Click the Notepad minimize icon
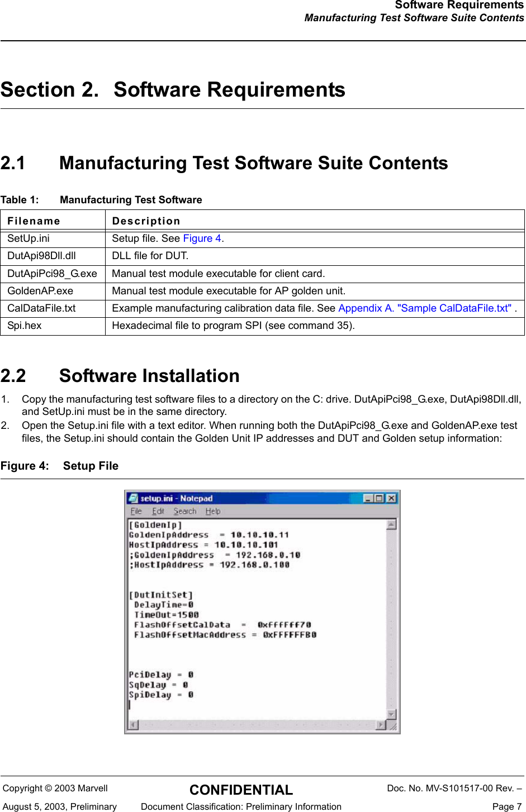The width and height of the screenshot is (526, 812). pos(368,498)
